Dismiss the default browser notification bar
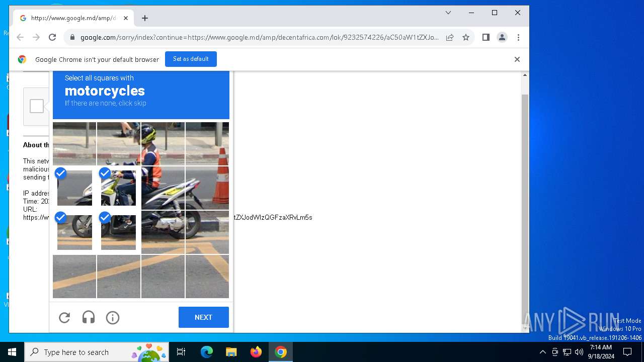Screen dimensions: 644x362 tap(517, 59)
